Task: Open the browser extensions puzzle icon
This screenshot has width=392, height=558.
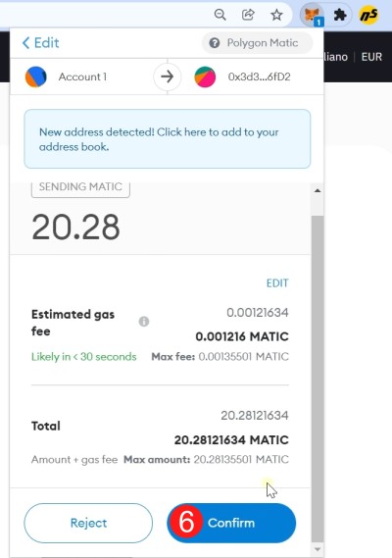Action: tap(340, 15)
